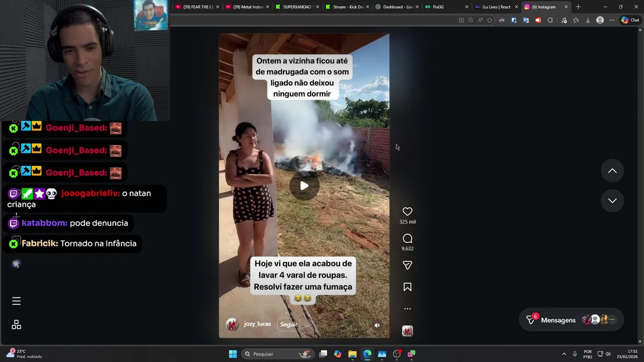The height and width of the screenshot is (362, 644).
Task: Open the Edge Copilot Chat button
Action: [630, 20]
